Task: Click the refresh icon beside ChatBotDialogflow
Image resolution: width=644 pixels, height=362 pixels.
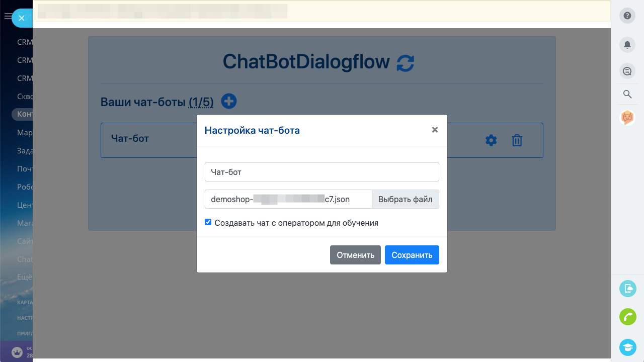Action: [405, 63]
